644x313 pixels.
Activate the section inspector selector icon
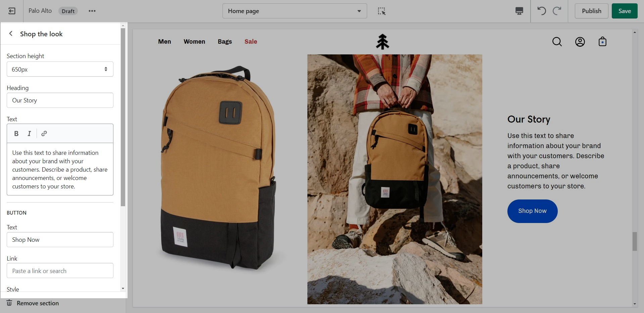382,11
